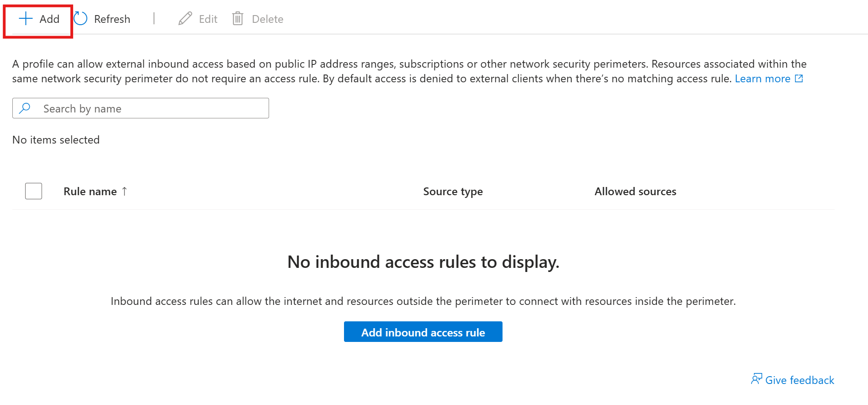Focus the Search by name field
This screenshot has height=405, width=868.
pos(141,108)
